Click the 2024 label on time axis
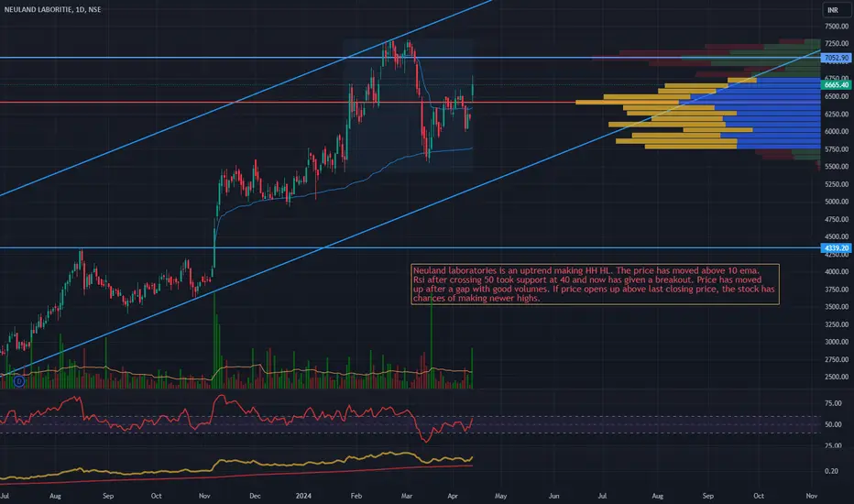This screenshot has width=854, height=504. (303, 496)
